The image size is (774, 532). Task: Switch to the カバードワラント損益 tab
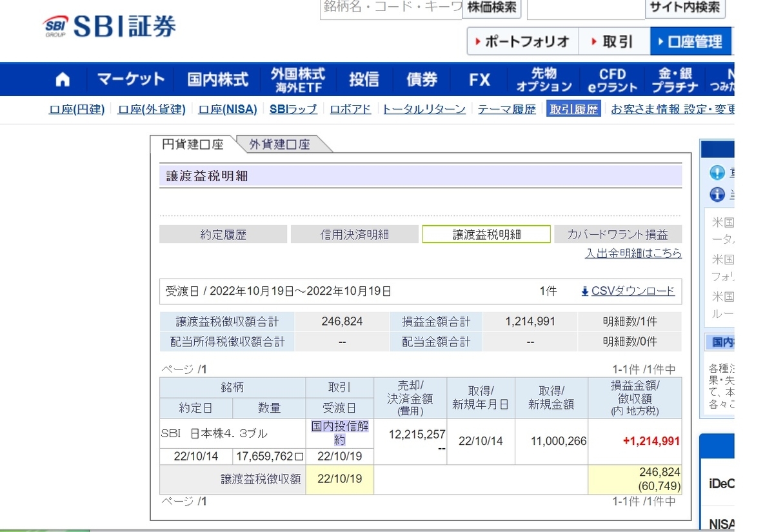pyautogui.click(x=618, y=235)
